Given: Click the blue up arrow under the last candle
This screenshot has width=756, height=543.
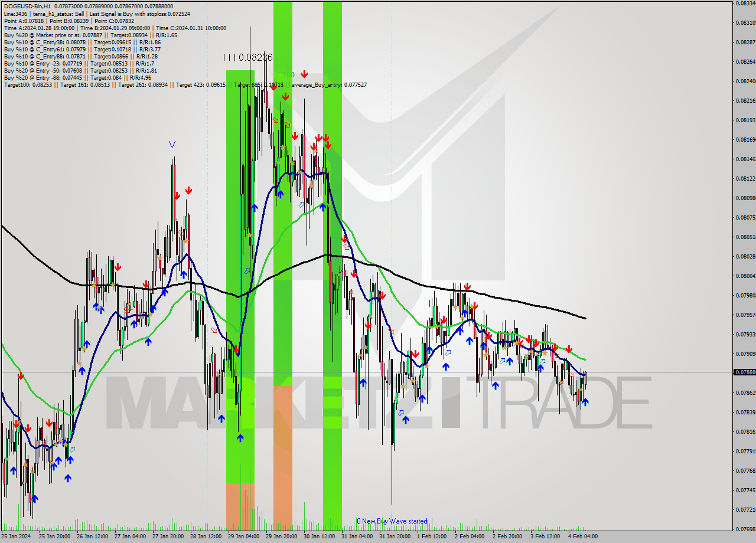Looking at the screenshot, I should (585, 402).
